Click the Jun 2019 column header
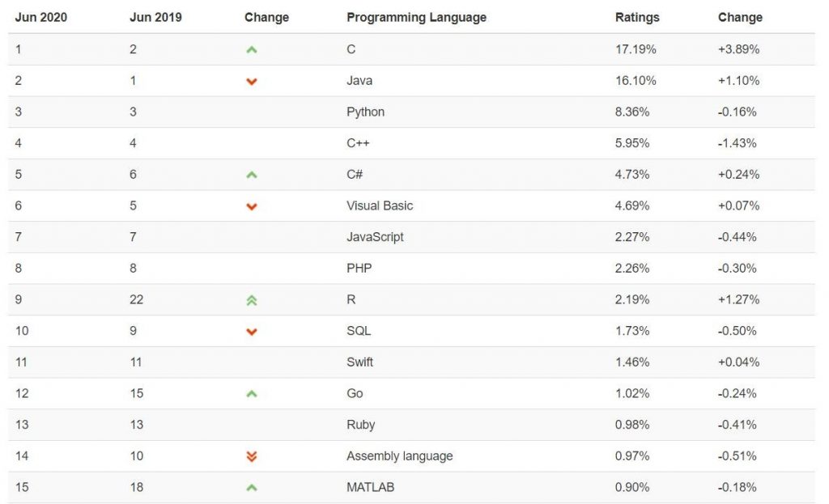Image resolution: width=829 pixels, height=504 pixels. (x=155, y=18)
